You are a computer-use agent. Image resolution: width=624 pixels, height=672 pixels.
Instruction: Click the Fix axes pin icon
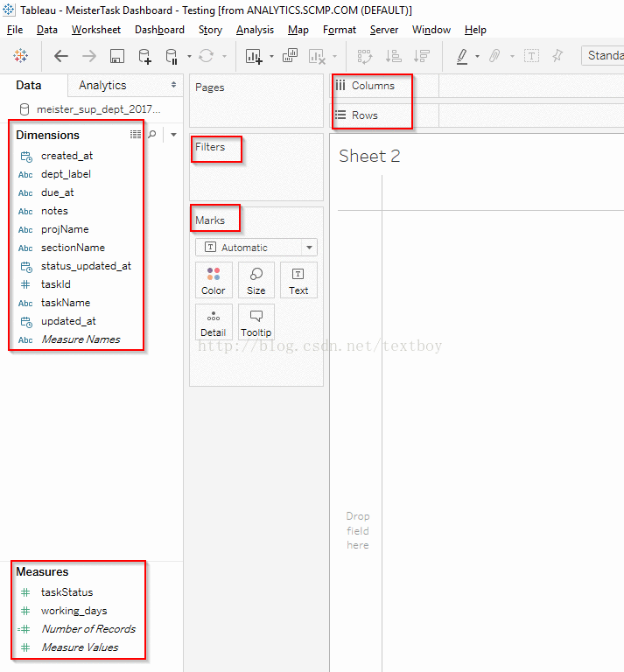[557, 56]
